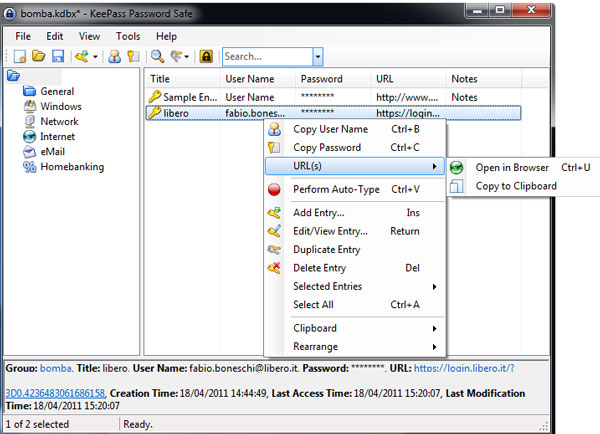Open the Add Entry dropdown arrow in toolbar
The width and height of the screenshot is (600, 434).
[x=95, y=57]
